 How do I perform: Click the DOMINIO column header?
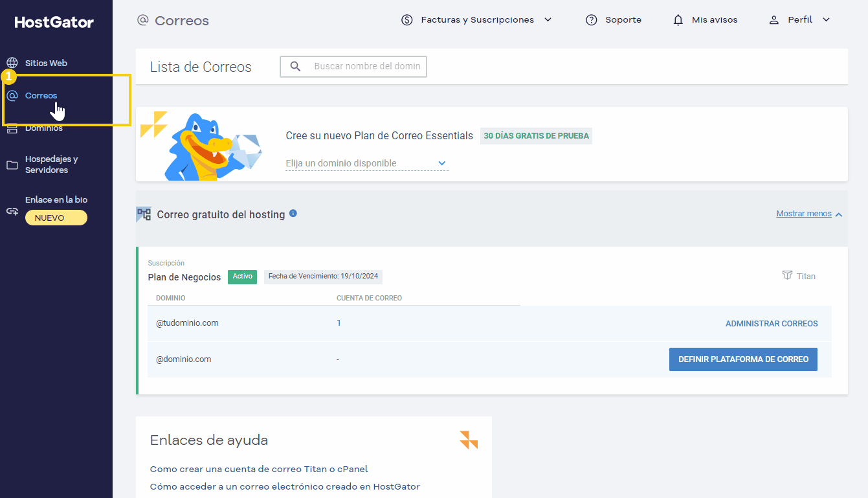point(171,298)
